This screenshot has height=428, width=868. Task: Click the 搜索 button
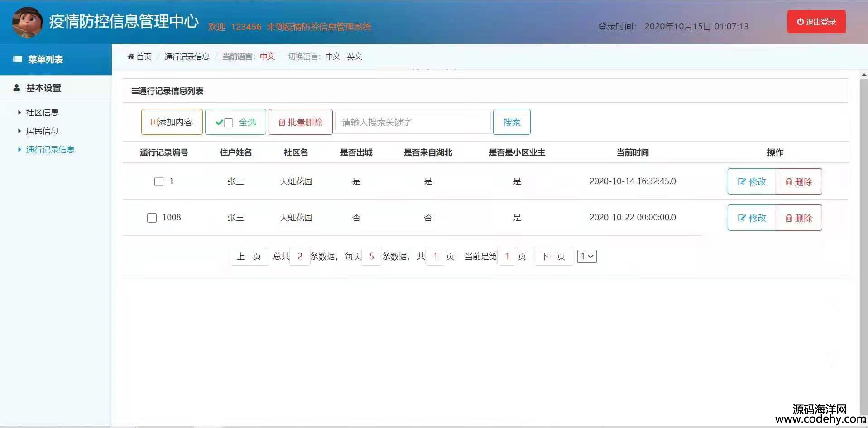point(512,122)
